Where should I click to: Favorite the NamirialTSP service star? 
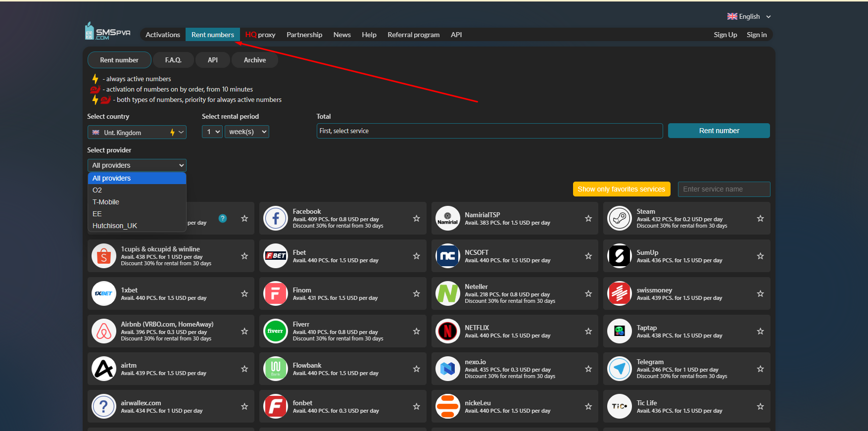[588, 218]
